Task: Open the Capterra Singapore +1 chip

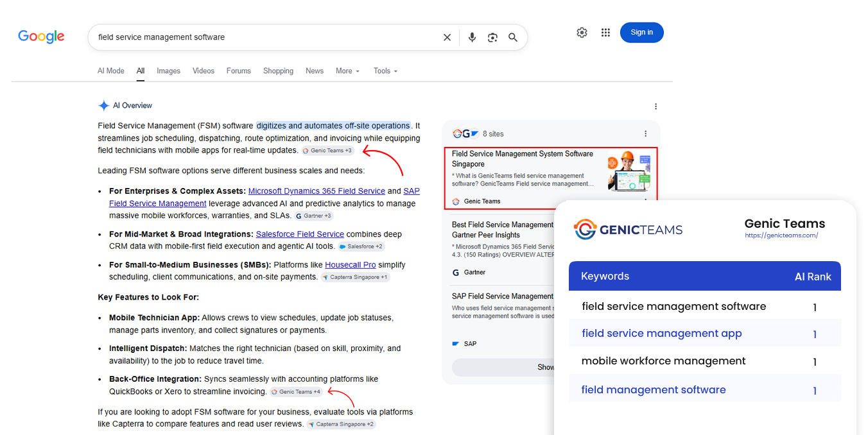Action: 354,277
